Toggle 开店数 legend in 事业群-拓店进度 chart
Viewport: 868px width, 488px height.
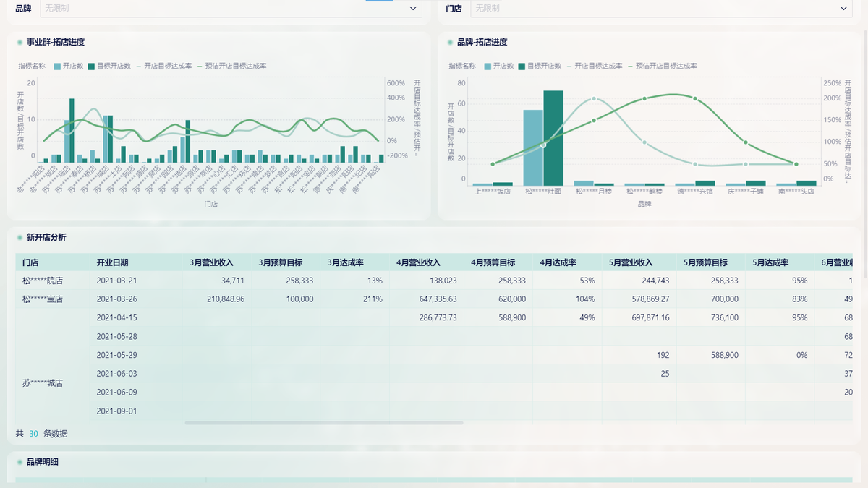(73, 66)
